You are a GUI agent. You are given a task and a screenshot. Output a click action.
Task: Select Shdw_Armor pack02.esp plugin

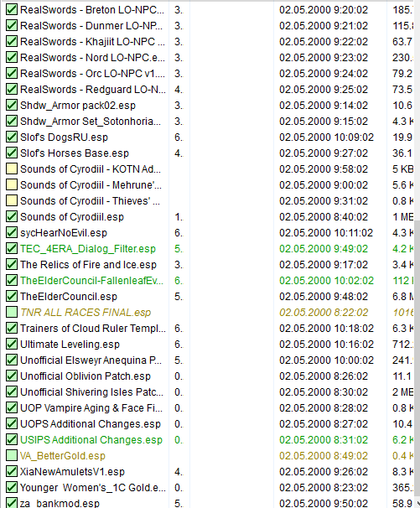(78, 106)
